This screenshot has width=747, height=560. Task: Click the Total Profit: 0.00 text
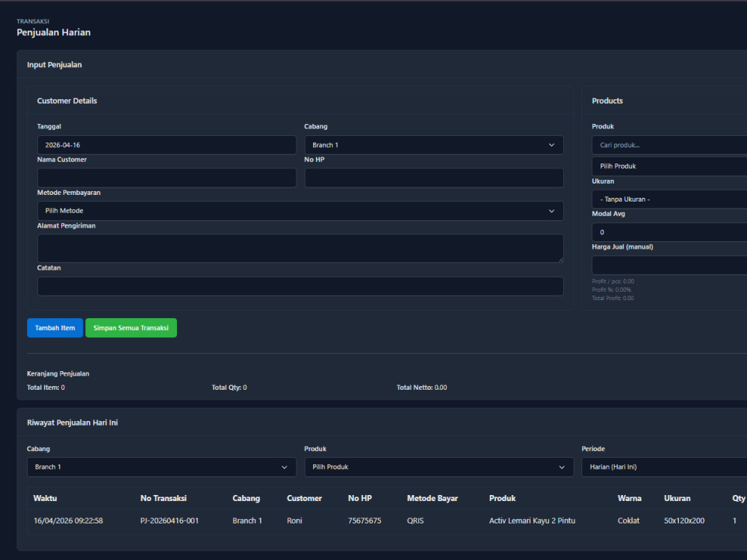coord(613,298)
